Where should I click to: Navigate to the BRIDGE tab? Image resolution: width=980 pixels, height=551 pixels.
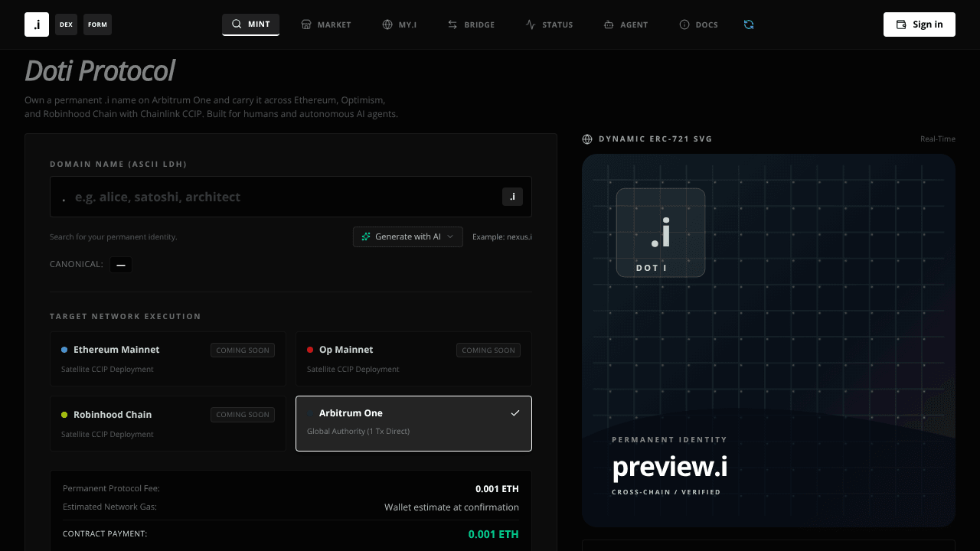coord(471,24)
